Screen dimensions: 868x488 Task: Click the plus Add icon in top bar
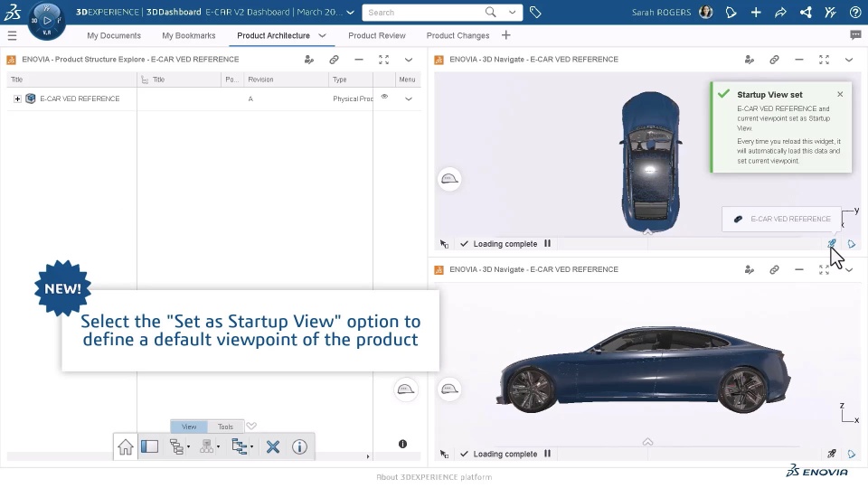coord(756,12)
